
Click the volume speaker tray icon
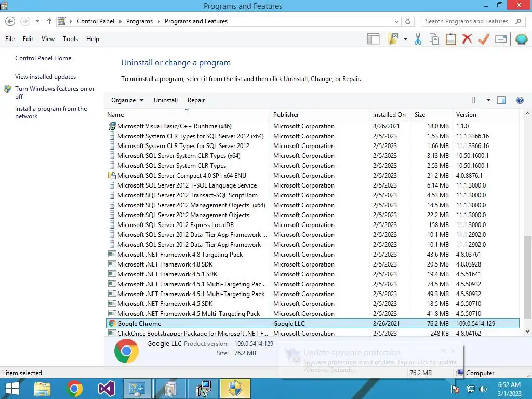483,389
